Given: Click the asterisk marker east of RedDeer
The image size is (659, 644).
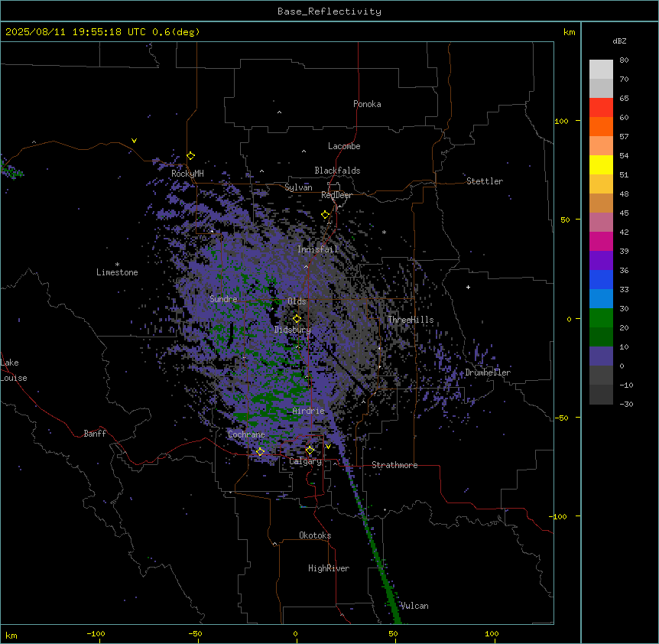Looking at the screenshot, I should coord(384,232).
